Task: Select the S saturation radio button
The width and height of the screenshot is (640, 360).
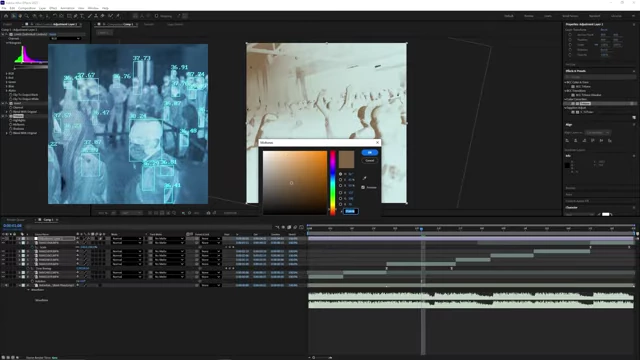Action: [x=340, y=180]
